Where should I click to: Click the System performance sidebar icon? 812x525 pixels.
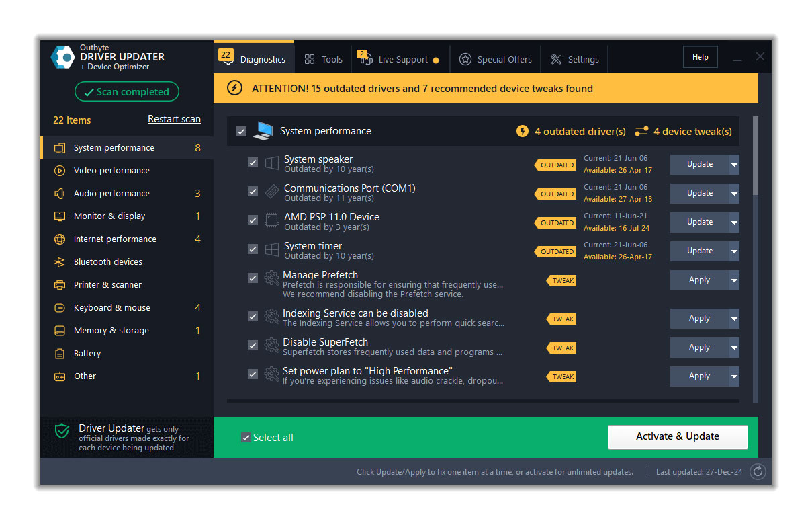(60, 148)
